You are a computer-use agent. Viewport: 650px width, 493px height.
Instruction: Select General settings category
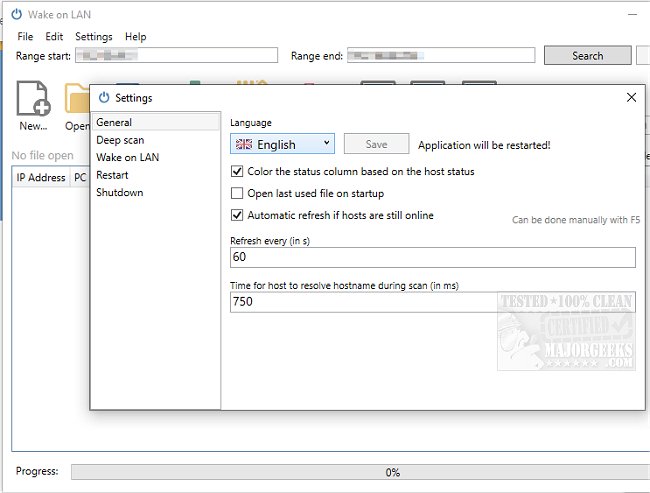click(x=156, y=122)
